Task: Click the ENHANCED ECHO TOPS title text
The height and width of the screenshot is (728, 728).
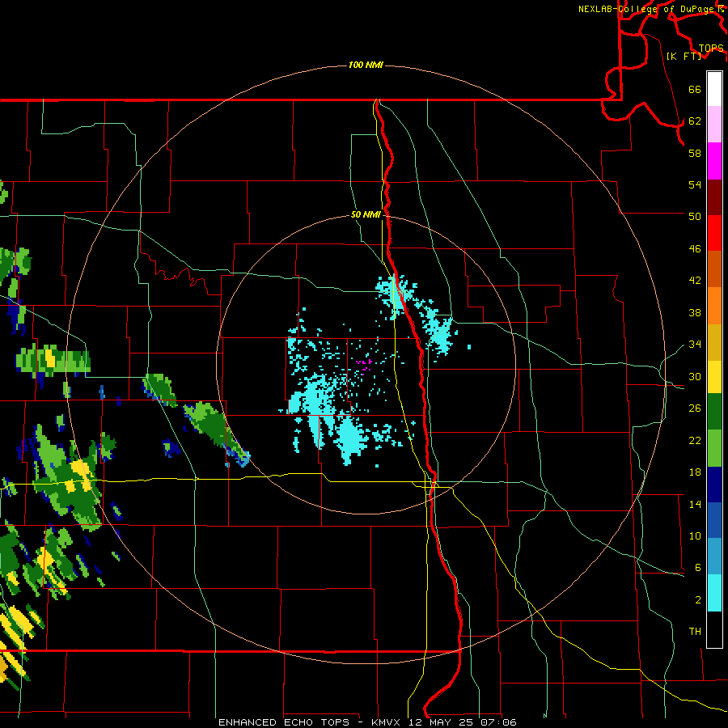Action: point(284,722)
